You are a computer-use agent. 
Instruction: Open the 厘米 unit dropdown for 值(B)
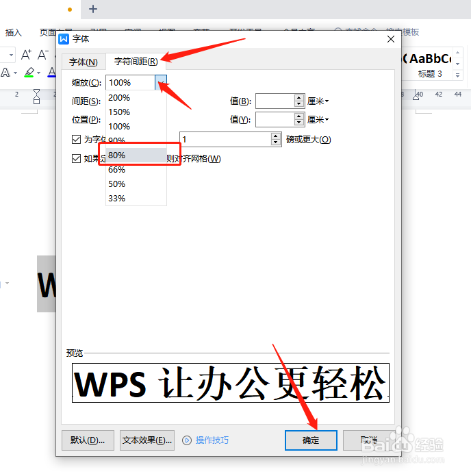click(327, 101)
